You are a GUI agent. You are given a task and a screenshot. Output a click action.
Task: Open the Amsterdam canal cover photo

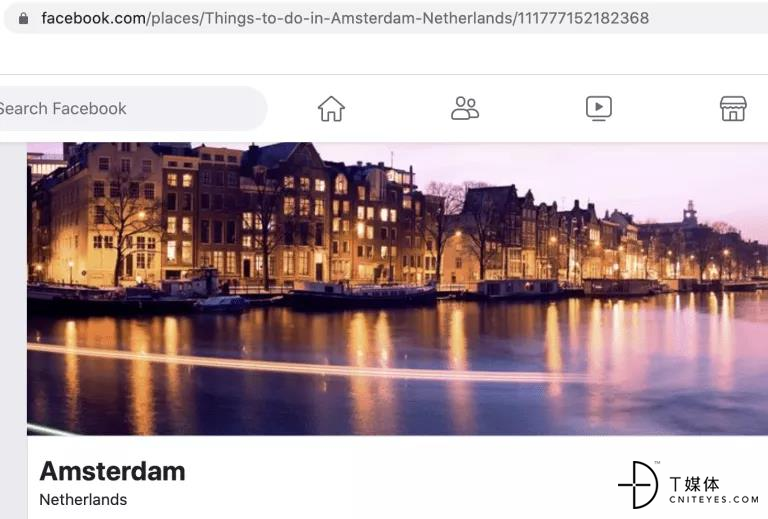[x=397, y=289]
